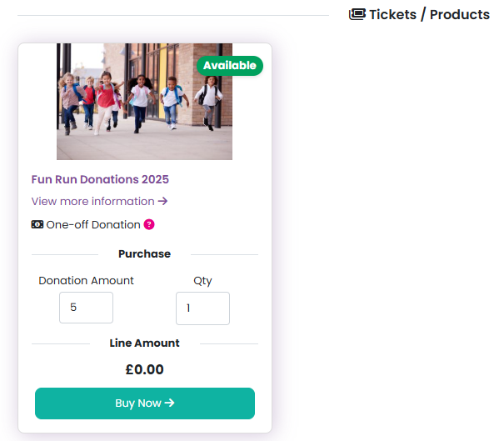Click the One-off Donation label text
This screenshot has width=504, height=441.
click(x=93, y=225)
